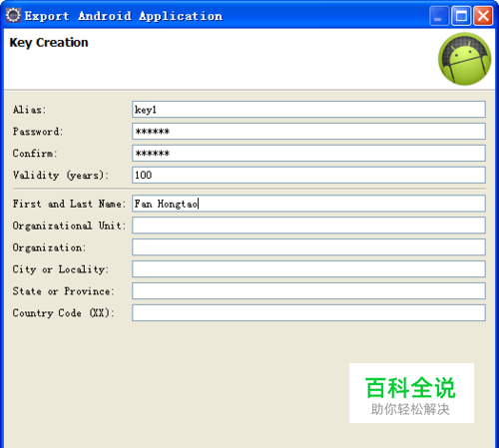Click the 'First and Last Name:' label
This screenshot has width=499, height=448.
click(69, 204)
